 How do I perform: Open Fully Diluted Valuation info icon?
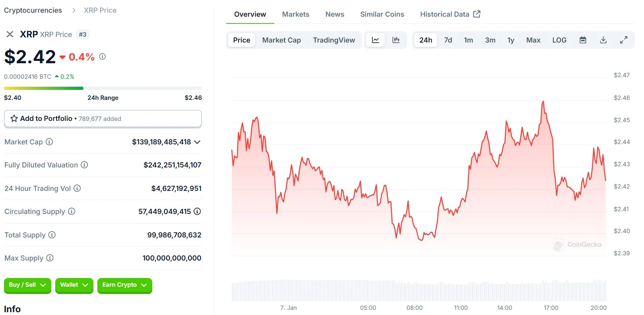[x=84, y=165]
